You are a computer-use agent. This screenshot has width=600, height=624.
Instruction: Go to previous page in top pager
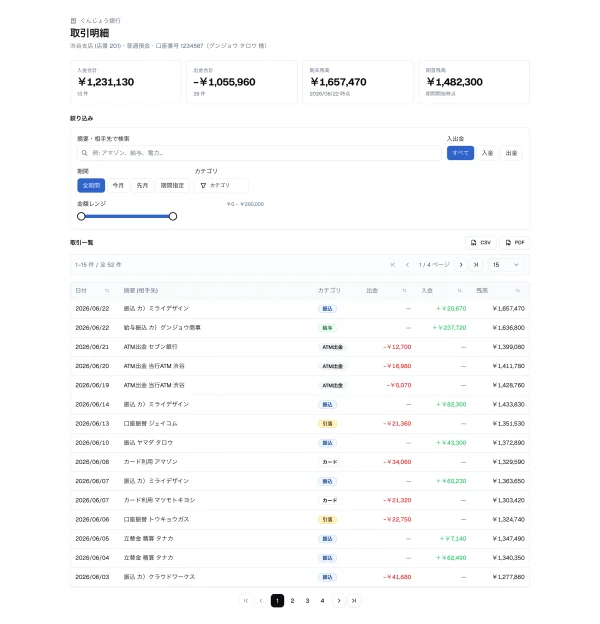coord(407,265)
